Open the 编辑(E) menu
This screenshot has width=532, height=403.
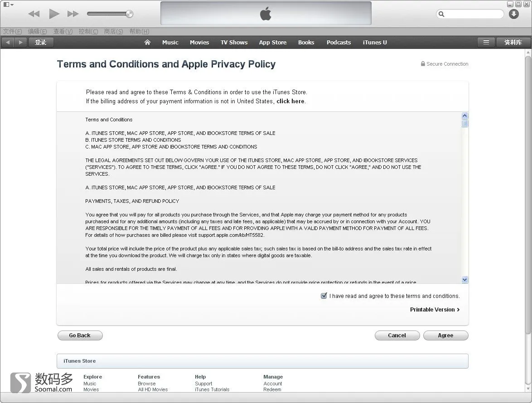(x=37, y=32)
